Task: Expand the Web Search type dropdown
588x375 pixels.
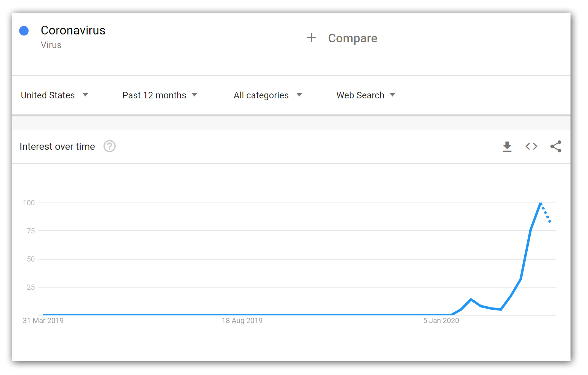Action: click(366, 95)
